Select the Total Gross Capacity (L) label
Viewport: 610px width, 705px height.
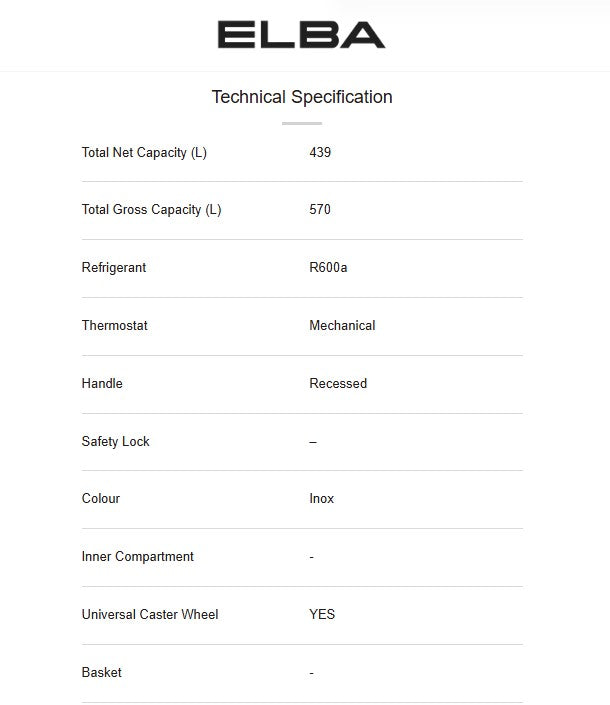tap(151, 210)
